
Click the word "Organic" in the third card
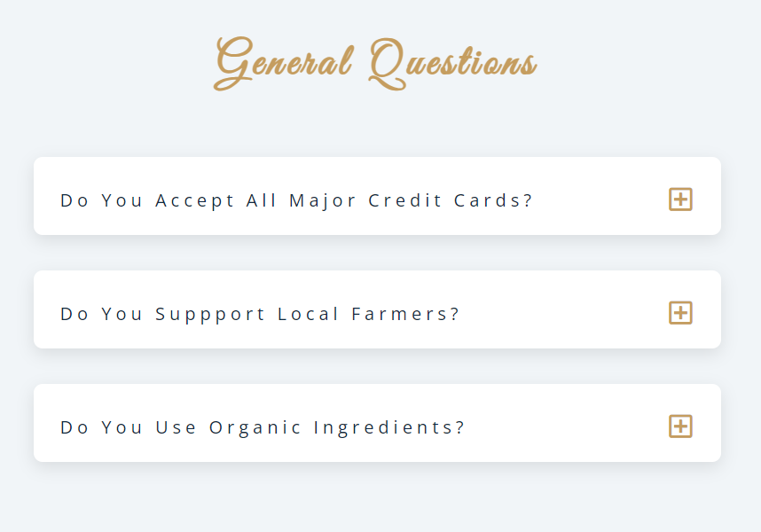[x=255, y=428]
